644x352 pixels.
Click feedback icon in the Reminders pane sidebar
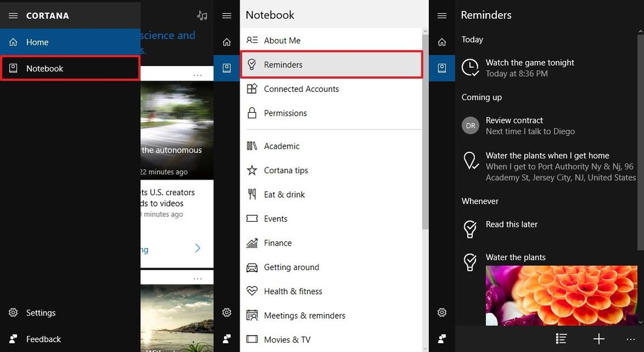(x=442, y=339)
